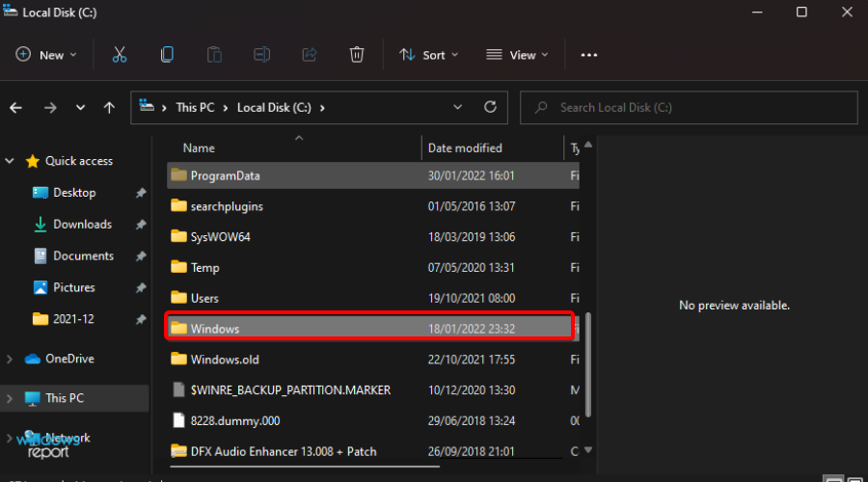Click the Windows.old folder icon

[x=178, y=359]
